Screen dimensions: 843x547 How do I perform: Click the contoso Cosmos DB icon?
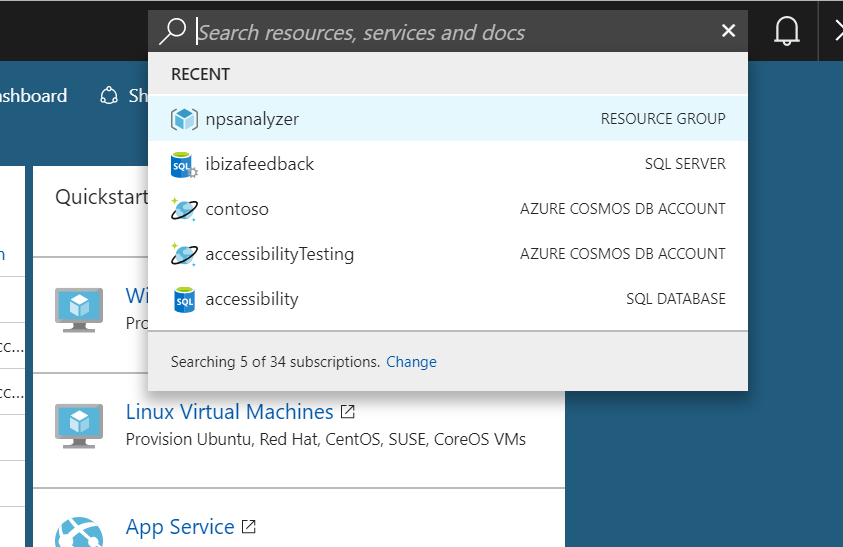(x=184, y=209)
